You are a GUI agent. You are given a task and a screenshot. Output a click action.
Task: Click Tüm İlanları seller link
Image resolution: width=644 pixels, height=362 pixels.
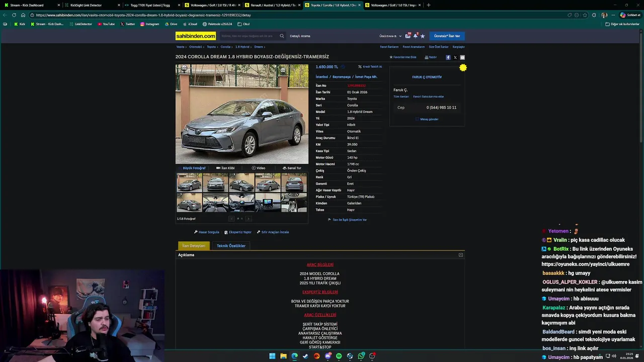pyautogui.click(x=401, y=97)
